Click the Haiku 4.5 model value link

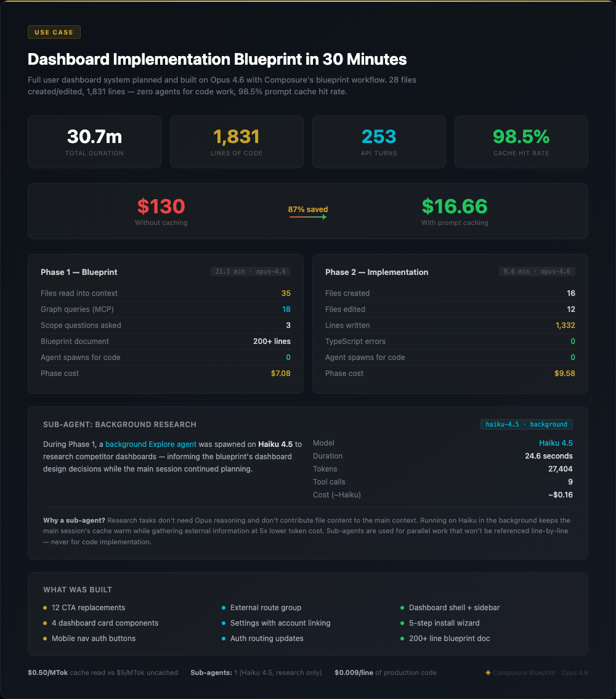point(556,443)
